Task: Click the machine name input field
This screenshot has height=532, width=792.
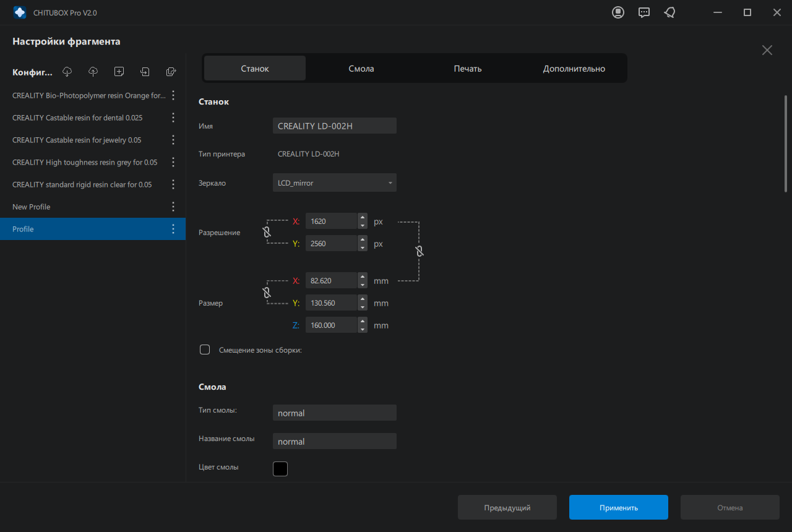Action: coord(335,126)
